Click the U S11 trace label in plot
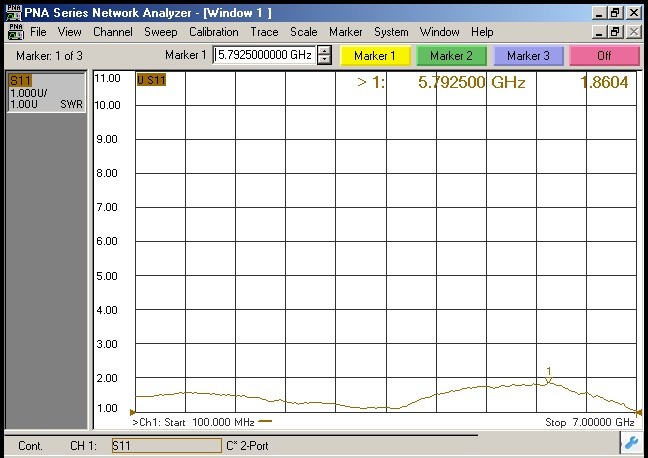 [x=151, y=80]
